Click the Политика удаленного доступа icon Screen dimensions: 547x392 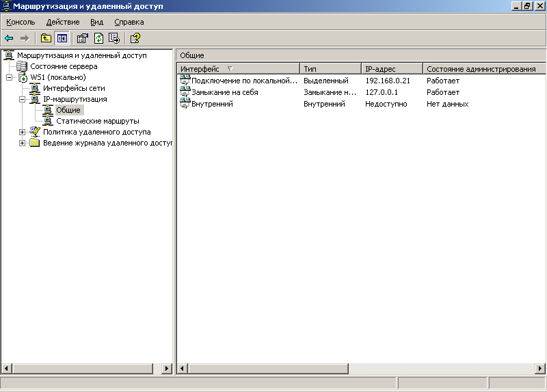(x=35, y=132)
